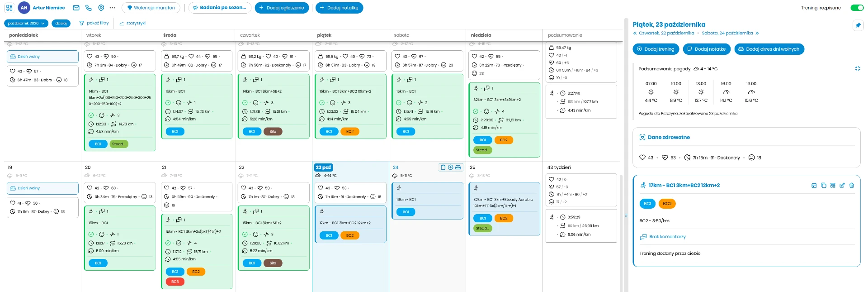Go to previous day Czwartek, 22 października
The image size is (868, 292).
pos(664,33)
